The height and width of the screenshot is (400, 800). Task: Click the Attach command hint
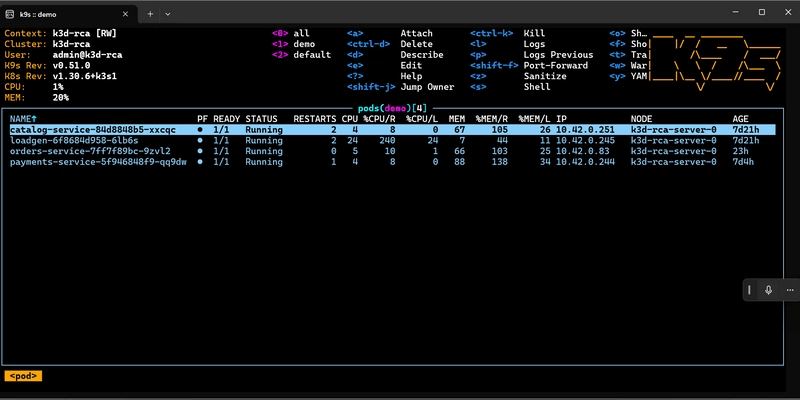pyautogui.click(x=416, y=33)
